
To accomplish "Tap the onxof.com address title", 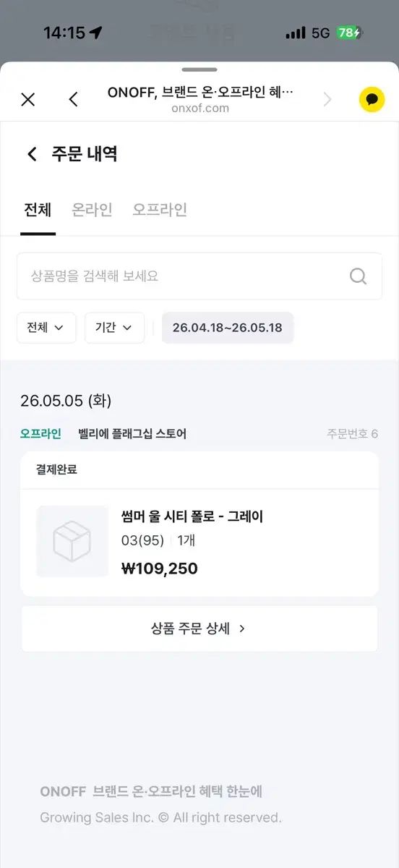I will point(201,109).
